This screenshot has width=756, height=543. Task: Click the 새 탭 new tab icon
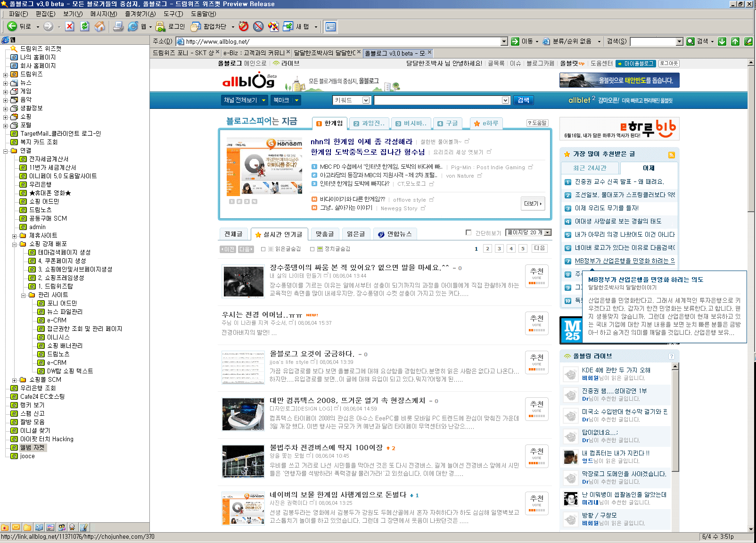tap(288, 26)
